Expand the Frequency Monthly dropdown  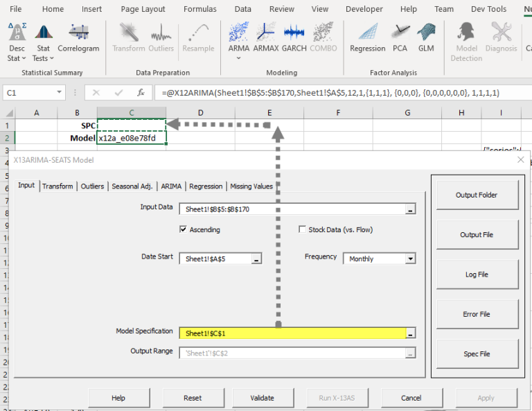pos(411,259)
